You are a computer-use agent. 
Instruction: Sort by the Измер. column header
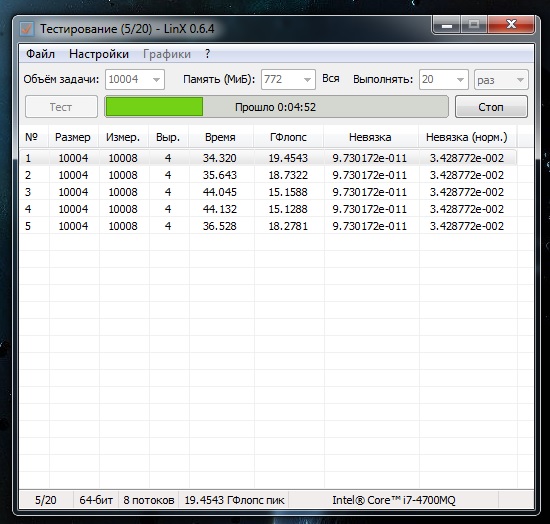point(123,137)
